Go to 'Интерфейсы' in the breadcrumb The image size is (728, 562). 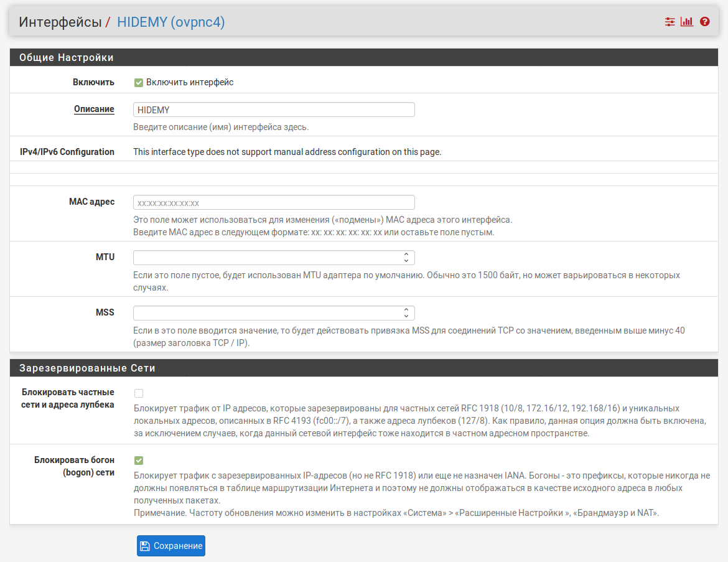(x=60, y=22)
